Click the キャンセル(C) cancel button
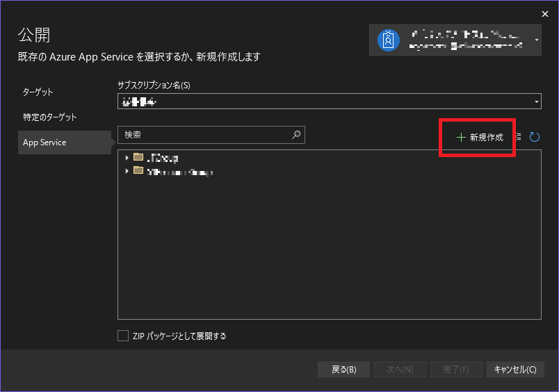 pos(515,370)
